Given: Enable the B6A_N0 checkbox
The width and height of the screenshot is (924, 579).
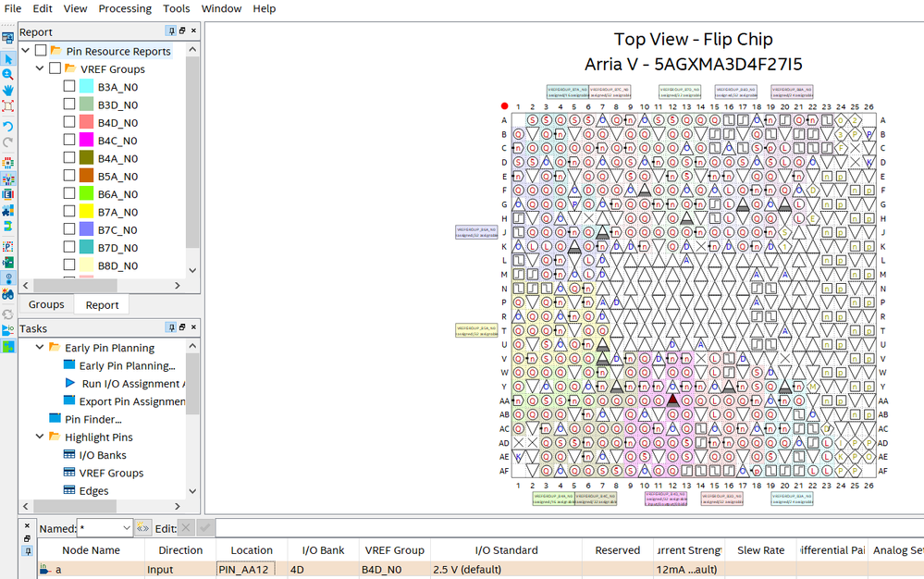Looking at the screenshot, I should coord(69,193).
